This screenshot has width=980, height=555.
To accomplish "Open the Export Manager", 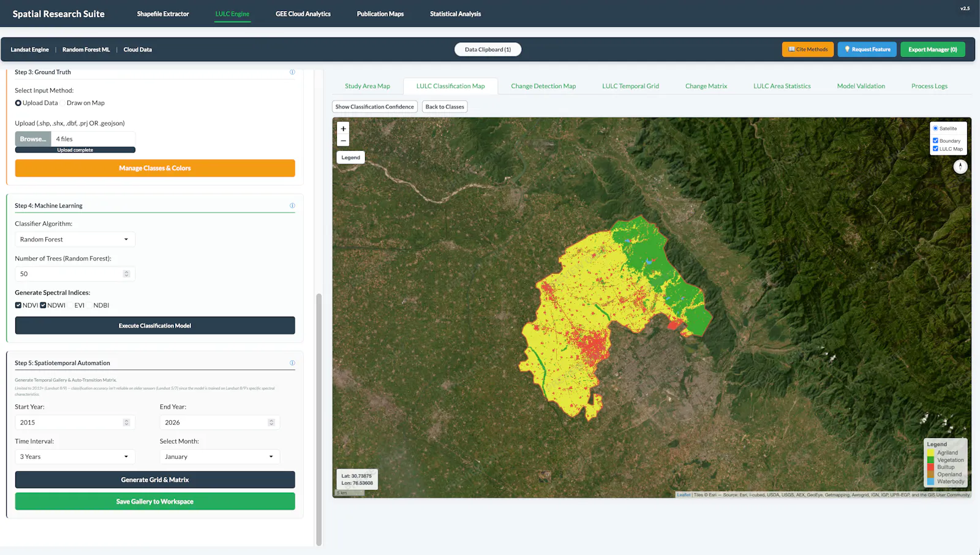I will tap(933, 50).
